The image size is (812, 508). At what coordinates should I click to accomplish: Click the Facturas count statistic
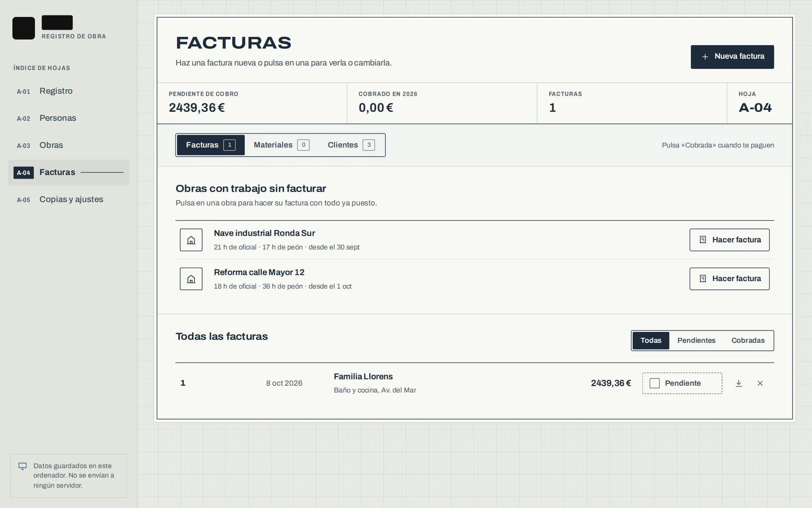click(552, 108)
